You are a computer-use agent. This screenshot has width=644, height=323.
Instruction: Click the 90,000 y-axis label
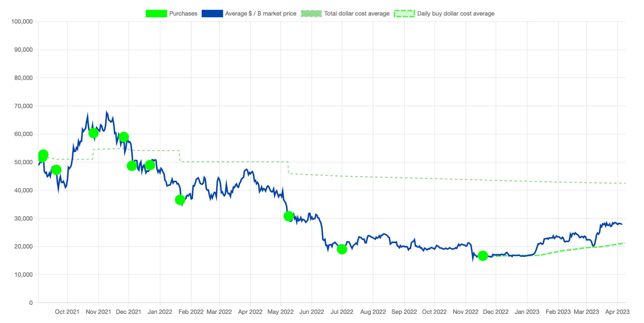(x=23, y=50)
